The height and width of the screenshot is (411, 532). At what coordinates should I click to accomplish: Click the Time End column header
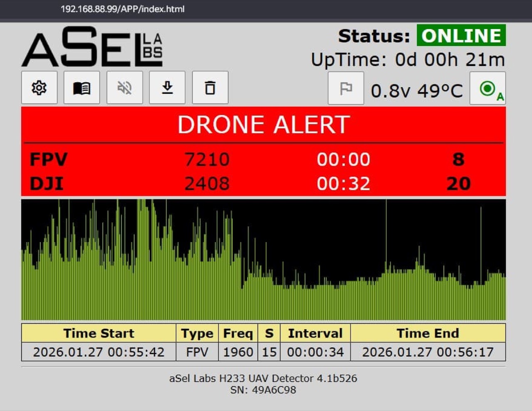click(x=428, y=333)
